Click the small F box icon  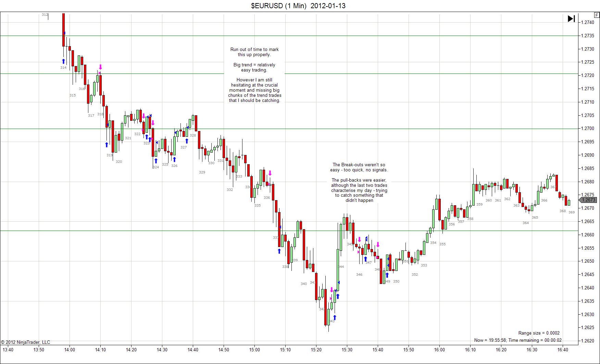coord(597,15)
